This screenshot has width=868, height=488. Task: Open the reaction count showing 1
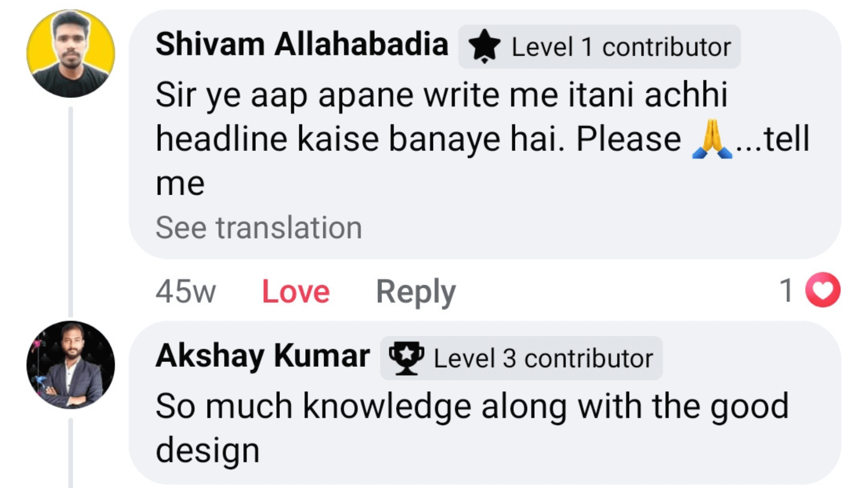(787, 290)
